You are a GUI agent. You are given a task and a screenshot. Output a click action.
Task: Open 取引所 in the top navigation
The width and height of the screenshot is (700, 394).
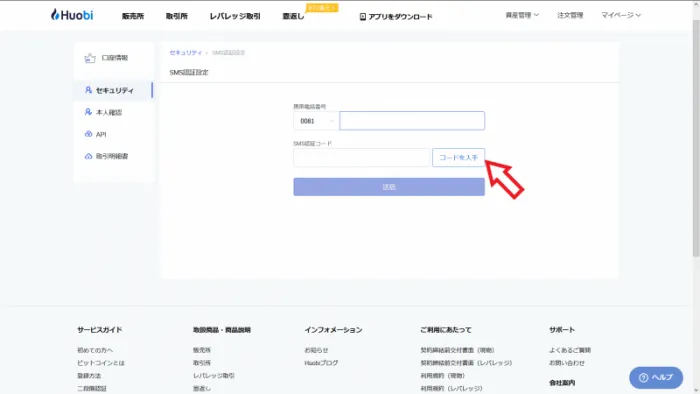[x=177, y=16]
